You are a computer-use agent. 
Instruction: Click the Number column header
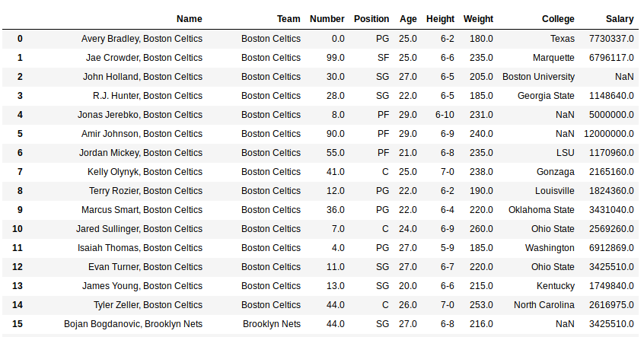(327, 19)
